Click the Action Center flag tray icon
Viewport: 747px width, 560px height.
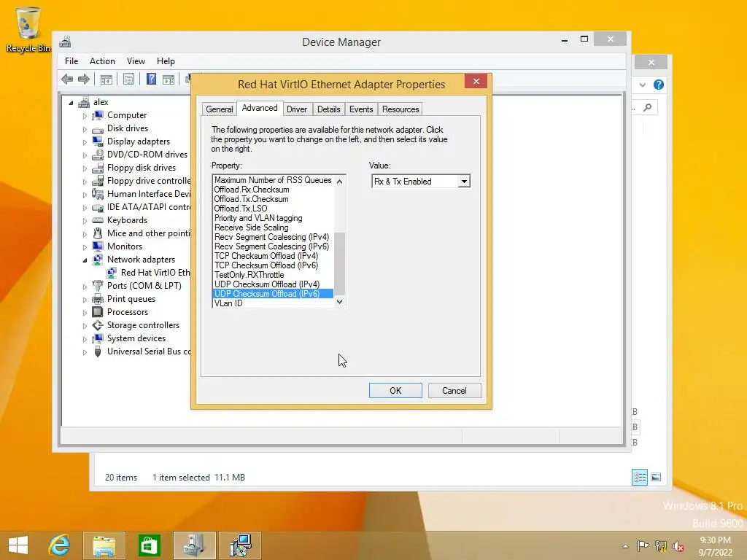643,545
